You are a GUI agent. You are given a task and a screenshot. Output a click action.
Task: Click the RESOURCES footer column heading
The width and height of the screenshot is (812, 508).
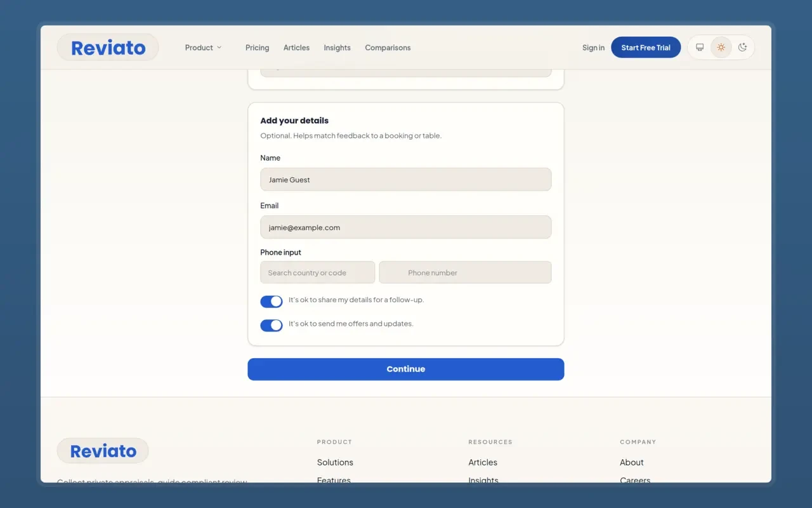(x=490, y=442)
